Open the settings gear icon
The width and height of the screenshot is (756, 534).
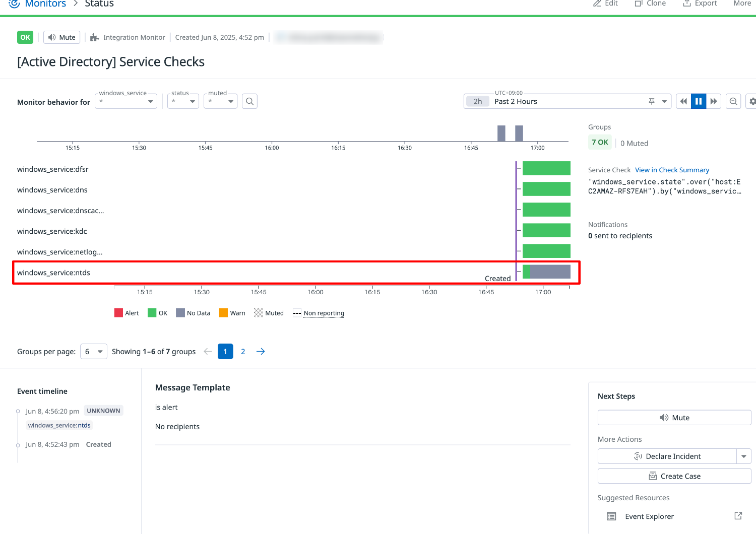[752, 101]
